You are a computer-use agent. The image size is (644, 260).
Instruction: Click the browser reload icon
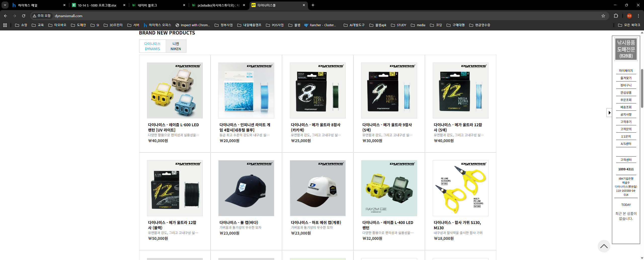point(24,16)
